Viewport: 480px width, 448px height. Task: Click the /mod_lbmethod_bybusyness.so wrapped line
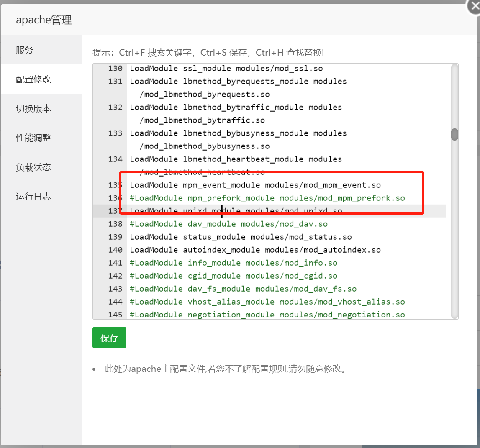[205, 146]
